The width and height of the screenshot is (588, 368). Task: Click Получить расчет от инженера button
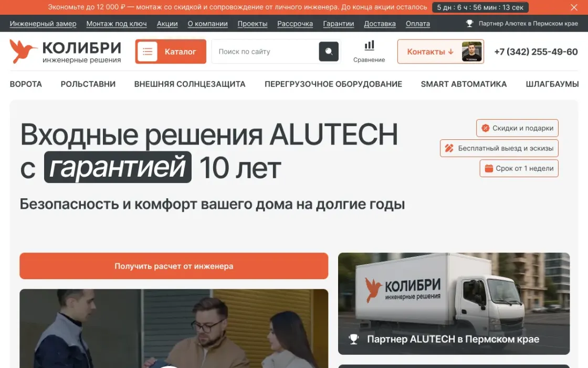click(174, 266)
